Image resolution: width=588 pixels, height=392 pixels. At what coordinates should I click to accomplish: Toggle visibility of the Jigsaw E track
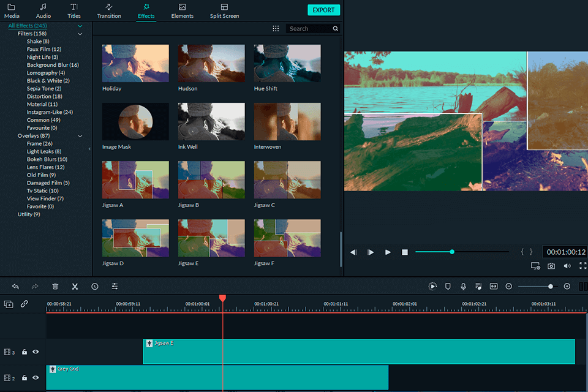pyautogui.click(x=36, y=352)
